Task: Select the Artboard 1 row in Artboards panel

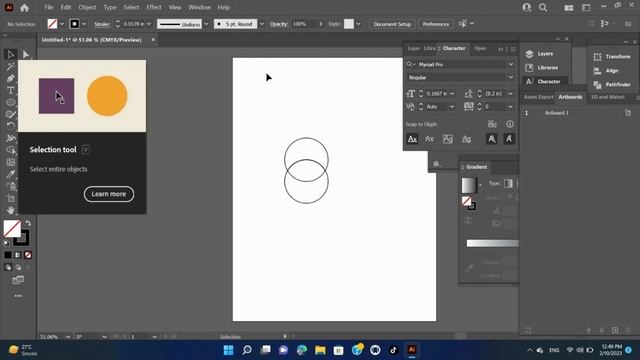Action: tap(578, 113)
